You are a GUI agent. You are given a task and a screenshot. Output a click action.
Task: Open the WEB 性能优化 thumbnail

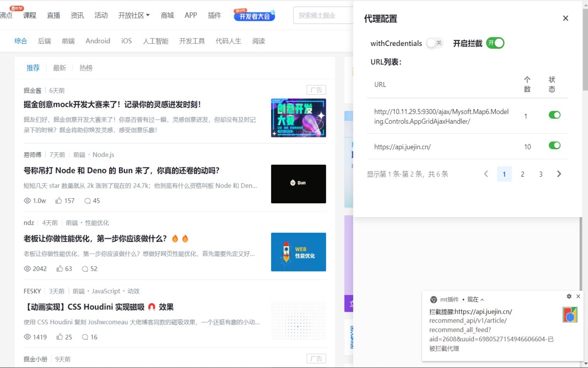pyautogui.click(x=299, y=252)
